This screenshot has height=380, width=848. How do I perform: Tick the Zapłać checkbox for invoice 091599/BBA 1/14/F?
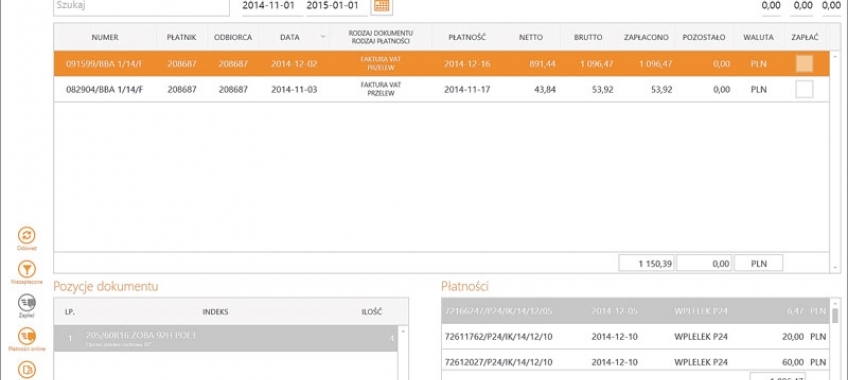(x=804, y=64)
